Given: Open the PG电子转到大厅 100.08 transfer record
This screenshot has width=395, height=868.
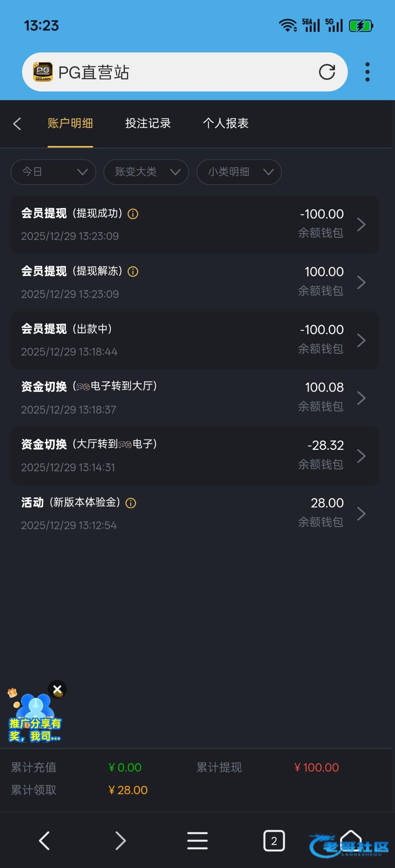Looking at the screenshot, I should [x=194, y=398].
